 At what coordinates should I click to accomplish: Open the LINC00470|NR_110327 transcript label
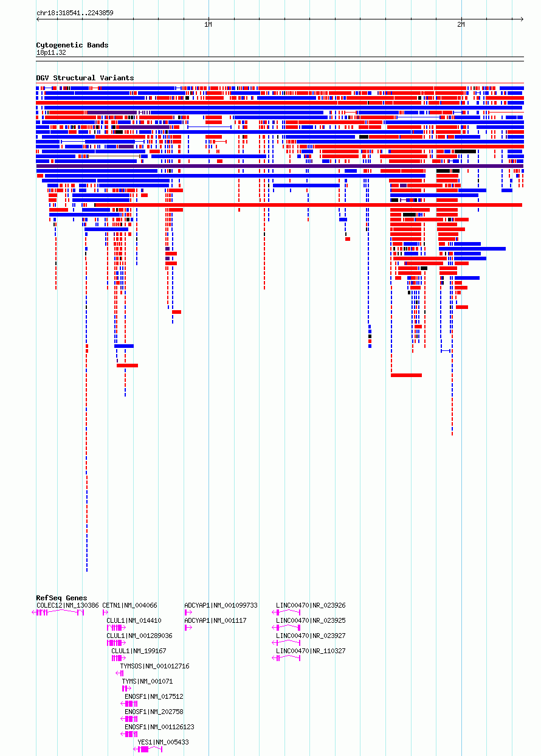(311, 651)
